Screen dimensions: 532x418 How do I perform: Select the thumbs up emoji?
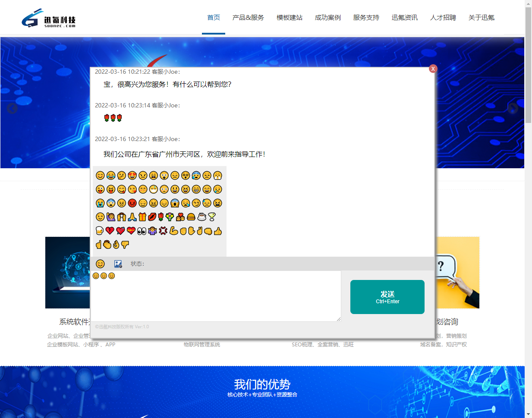tap(218, 231)
